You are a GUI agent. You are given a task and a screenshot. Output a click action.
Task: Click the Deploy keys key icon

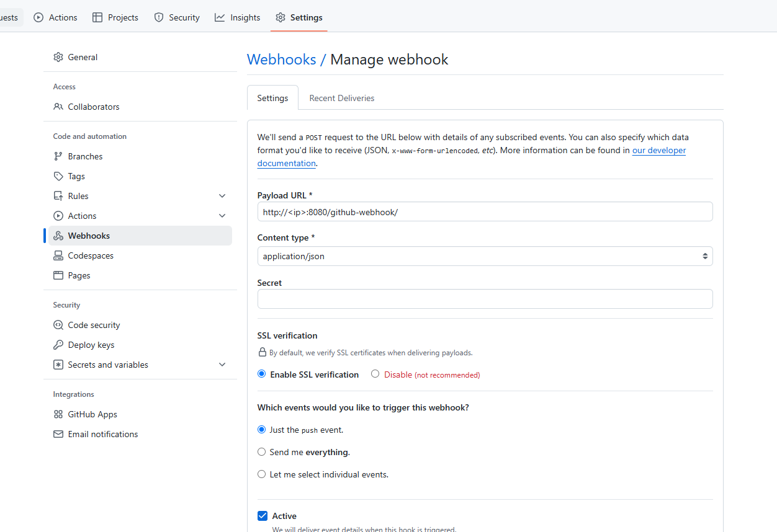tap(58, 345)
